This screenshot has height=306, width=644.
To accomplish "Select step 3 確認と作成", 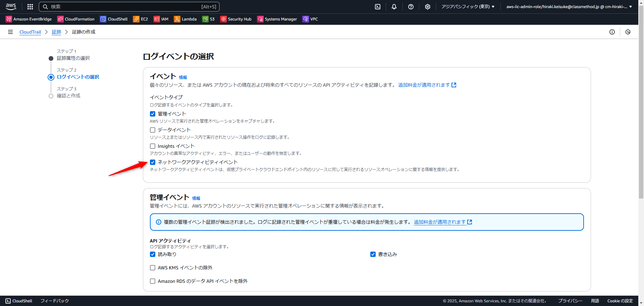I will (x=68, y=96).
